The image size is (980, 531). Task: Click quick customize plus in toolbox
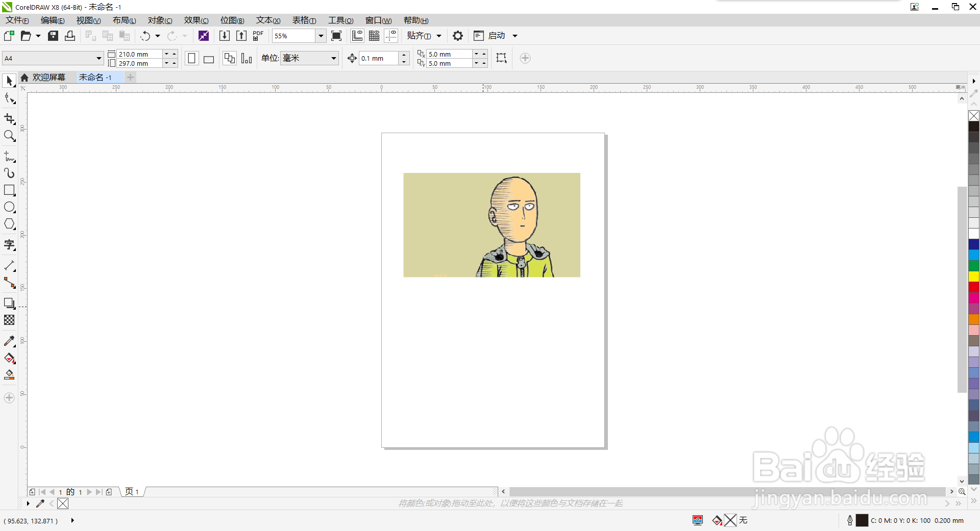point(9,398)
